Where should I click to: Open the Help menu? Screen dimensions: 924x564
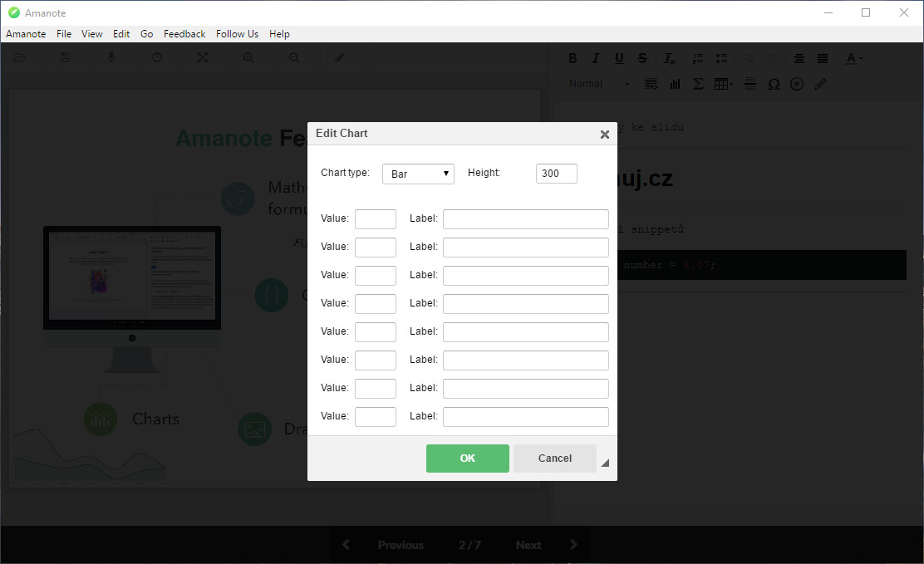279,34
